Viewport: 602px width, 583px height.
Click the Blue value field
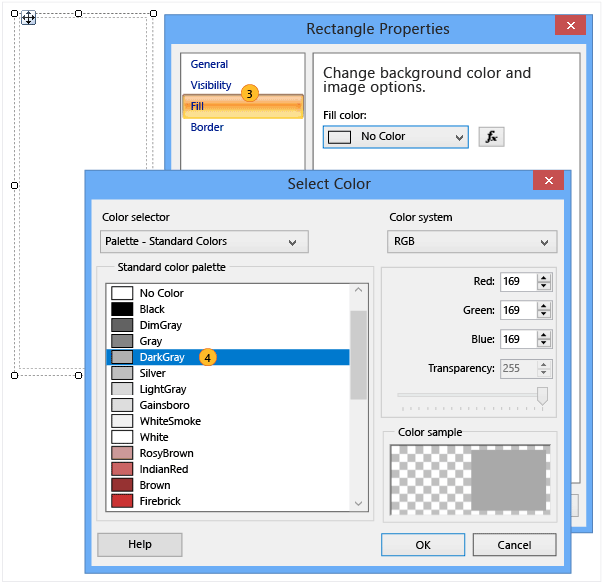click(x=518, y=339)
